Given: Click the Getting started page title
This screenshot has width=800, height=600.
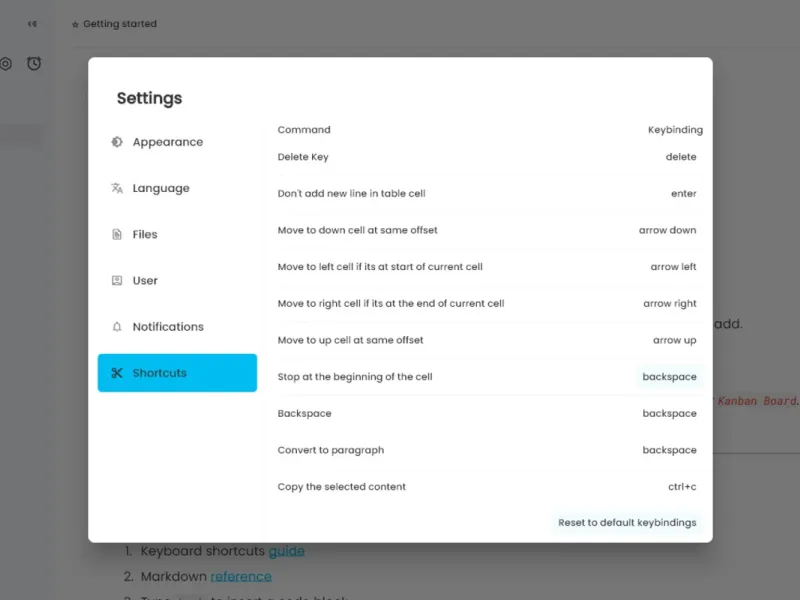Looking at the screenshot, I should click(120, 24).
